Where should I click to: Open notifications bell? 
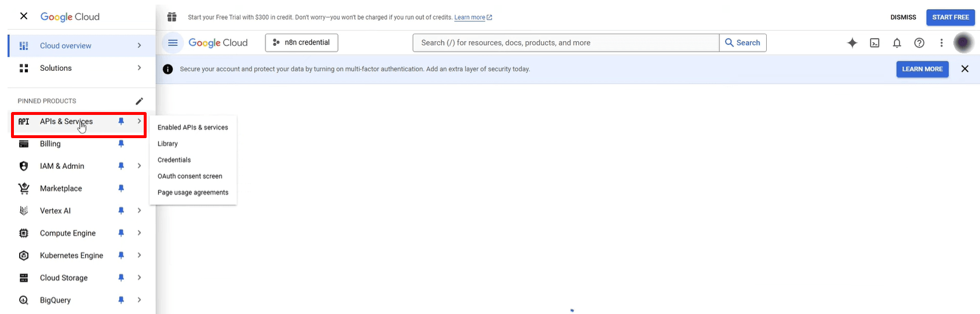[897, 43]
